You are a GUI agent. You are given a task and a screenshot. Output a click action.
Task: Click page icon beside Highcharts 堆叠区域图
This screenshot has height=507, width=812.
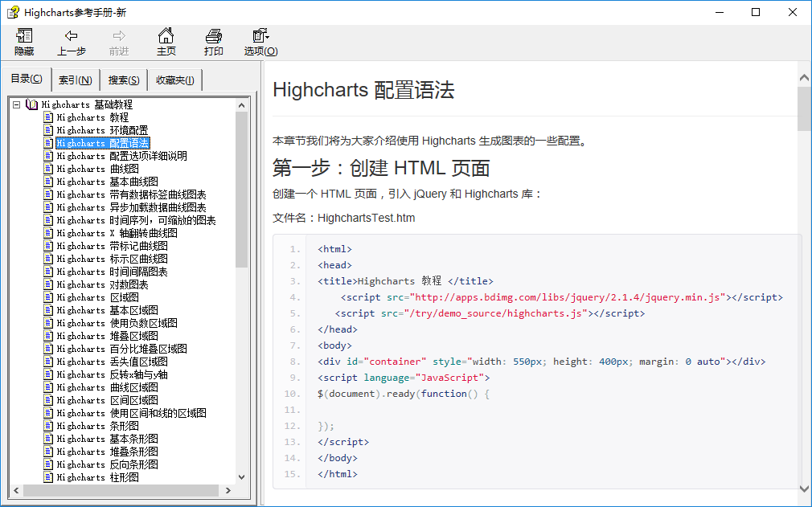(x=48, y=336)
